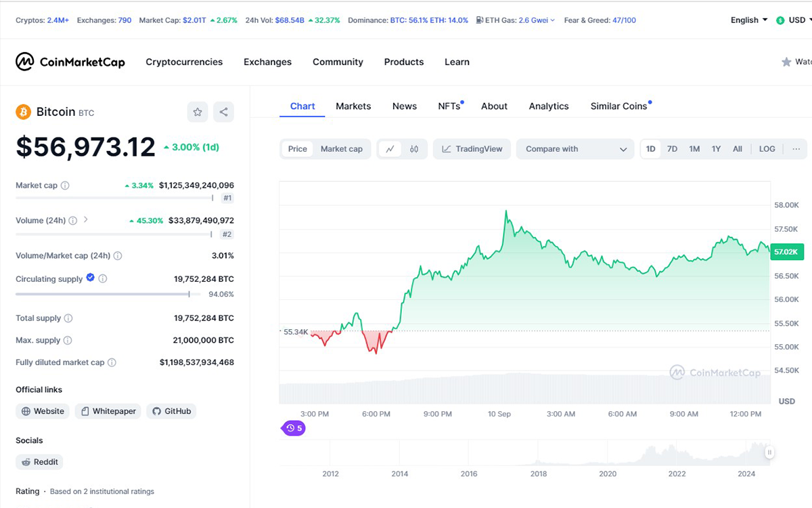Click the ETH Gas pump icon
The width and height of the screenshot is (812, 508).
tap(480, 20)
